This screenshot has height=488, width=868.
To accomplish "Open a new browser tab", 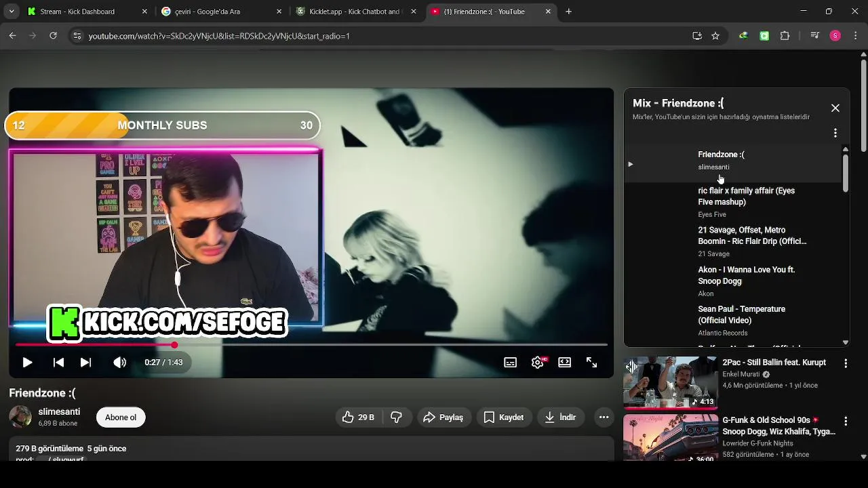I will click(x=569, y=12).
